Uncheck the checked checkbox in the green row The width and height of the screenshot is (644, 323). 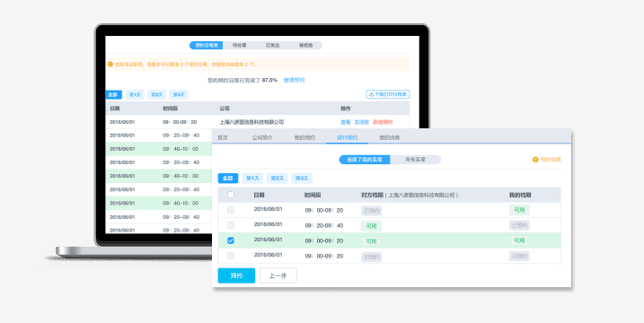pyautogui.click(x=231, y=240)
